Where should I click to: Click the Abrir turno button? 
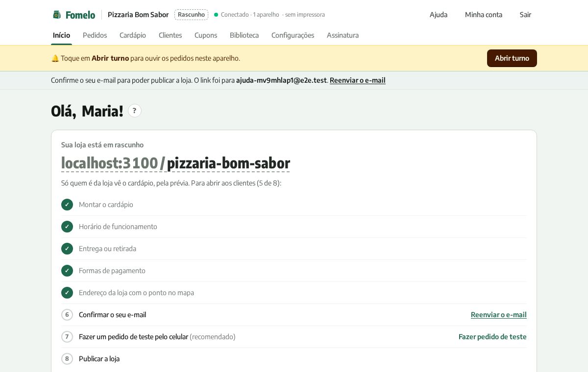click(x=512, y=58)
